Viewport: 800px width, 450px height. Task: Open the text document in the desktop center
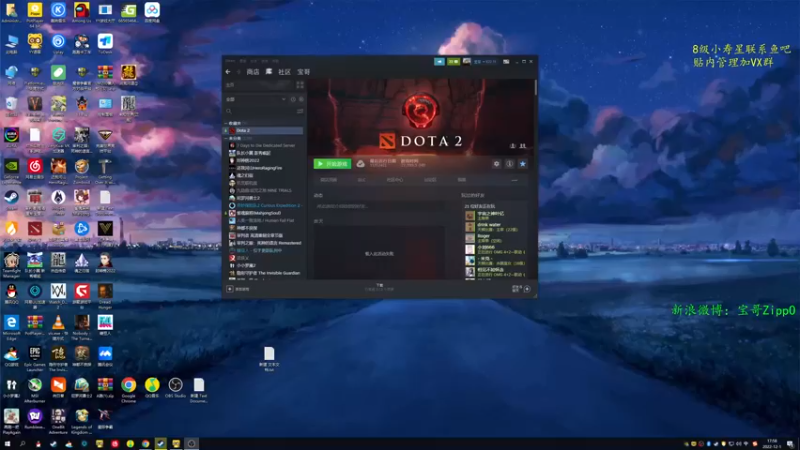click(x=269, y=359)
